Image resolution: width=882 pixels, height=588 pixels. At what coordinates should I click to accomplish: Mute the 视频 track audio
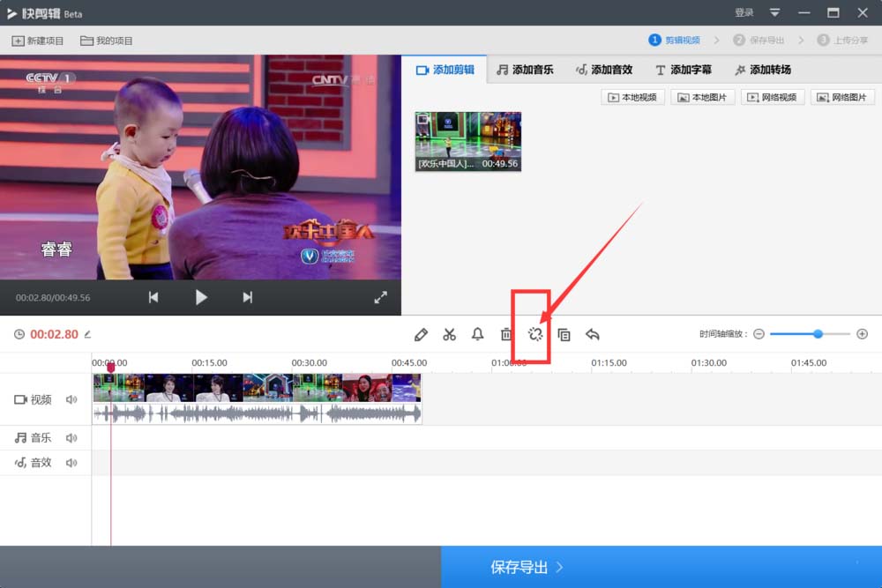tap(72, 399)
